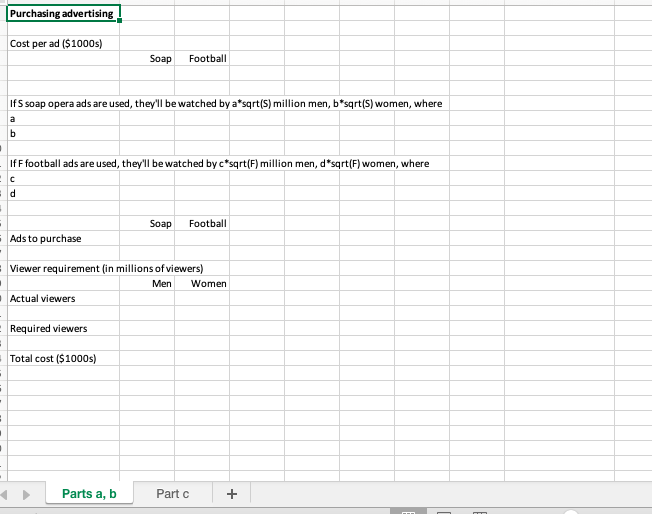Select the value cell beside label d
This screenshot has width=652, height=514.
point(147,193)
